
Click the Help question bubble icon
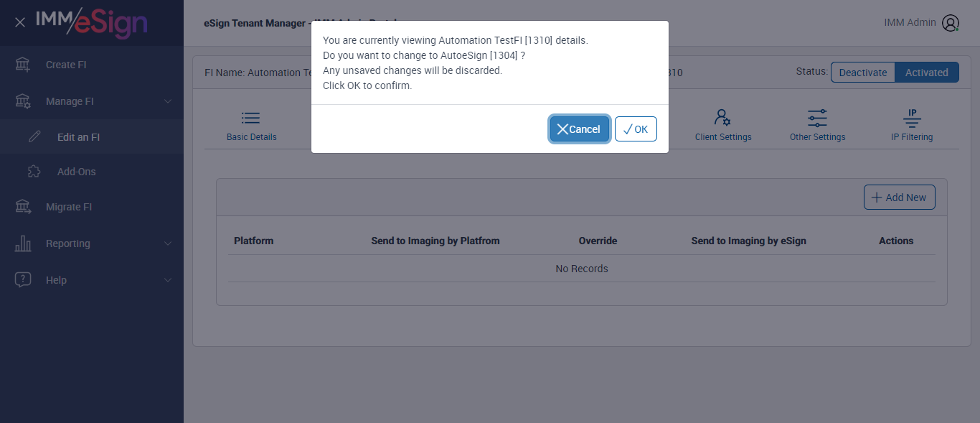pyautogui.click(x=23, y=280)
